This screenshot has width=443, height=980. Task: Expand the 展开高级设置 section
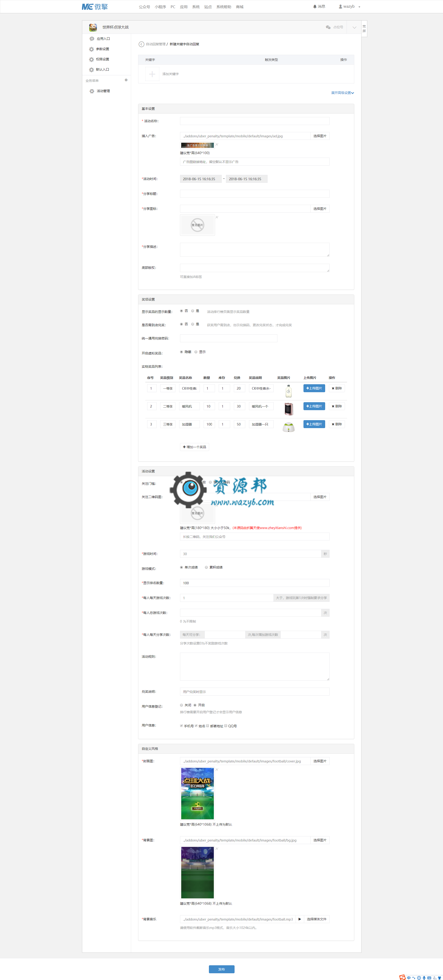coord(342,93)
